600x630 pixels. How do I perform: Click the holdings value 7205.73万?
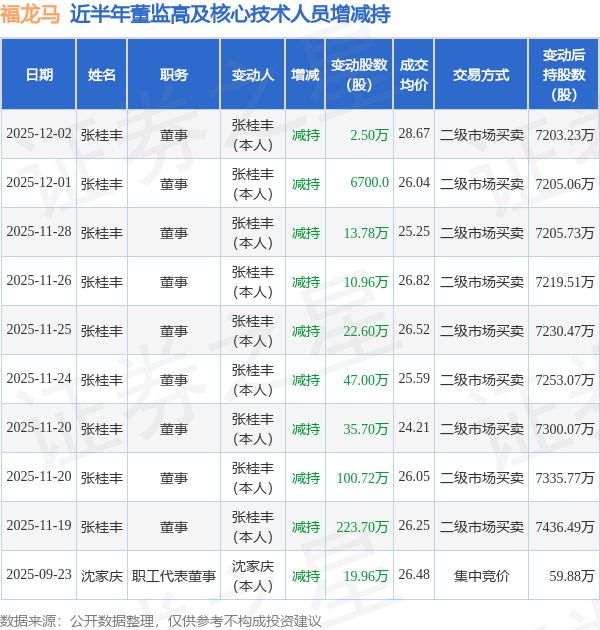coord(564,233)
